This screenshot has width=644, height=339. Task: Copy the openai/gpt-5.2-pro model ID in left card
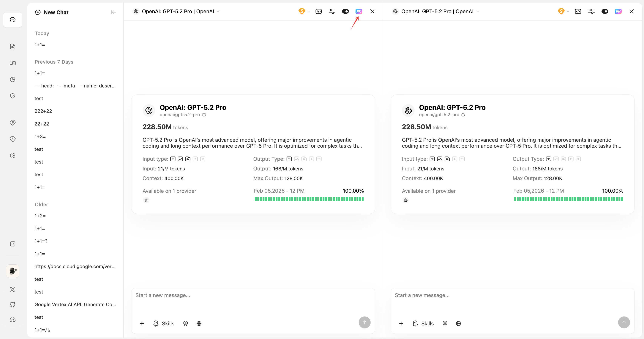pyautogui.click(x=204, y=115)
